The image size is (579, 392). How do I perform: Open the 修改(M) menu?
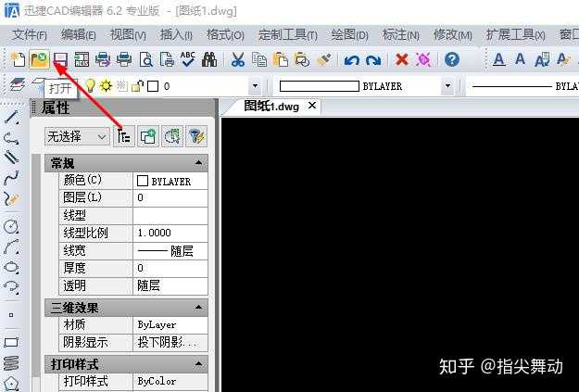[x=453, y=35]
